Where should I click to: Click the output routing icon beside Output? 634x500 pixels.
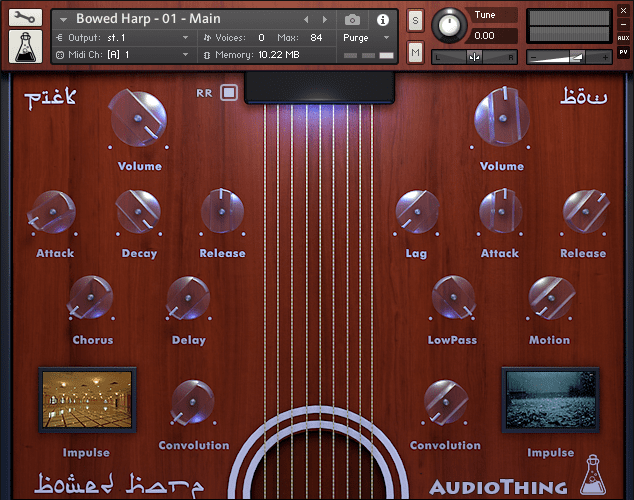tap(59, 38)
